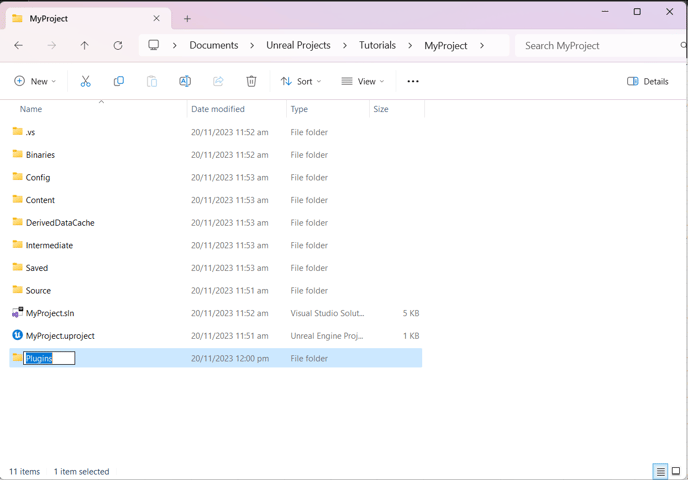Expand chevron after MyProject breadcrumb
The height and width of the screenshot is (480, 688).
[482, 46]
